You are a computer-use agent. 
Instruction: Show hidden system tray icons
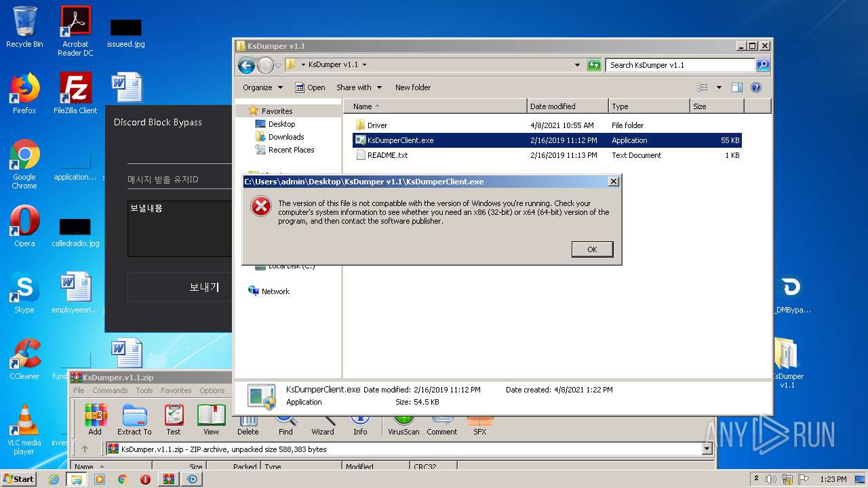(x=757, y=479)
